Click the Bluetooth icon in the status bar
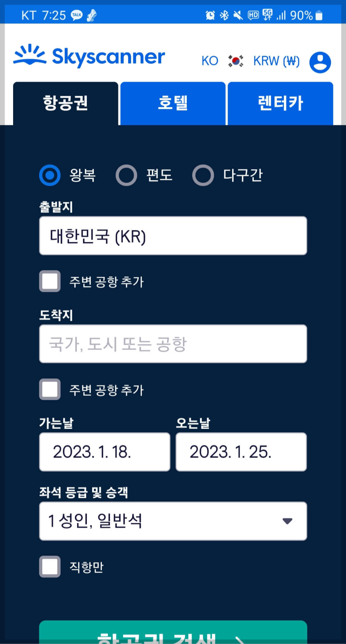The height and width of the screenshot is (644, 346). pyautogui.click(x=224, y=15)
